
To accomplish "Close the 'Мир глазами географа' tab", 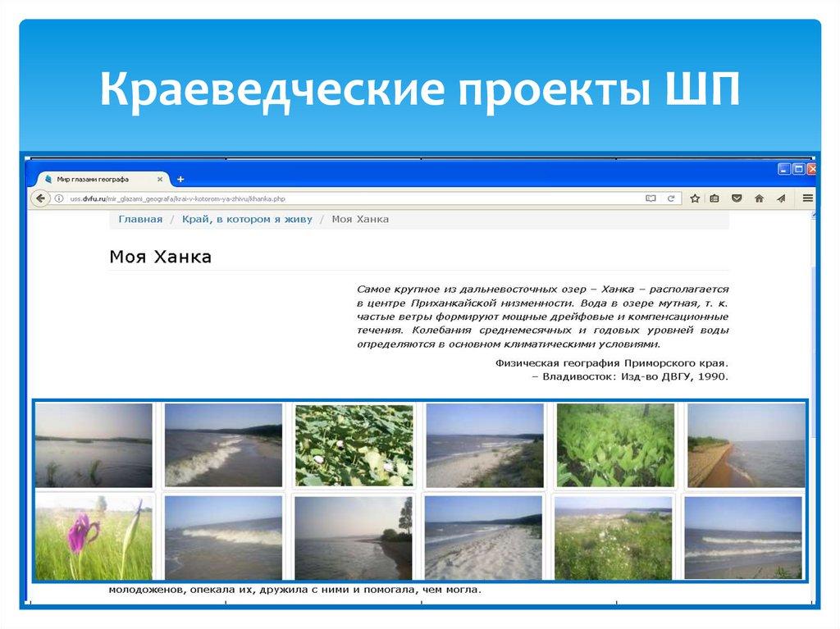I will click(x=160, y=179).
